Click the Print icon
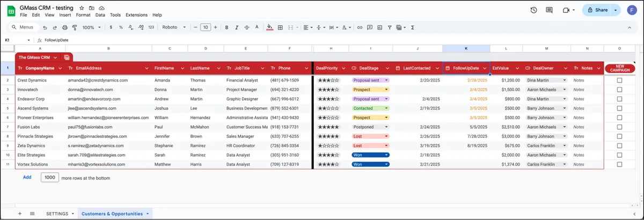The image size is (644, 220). 65,27
